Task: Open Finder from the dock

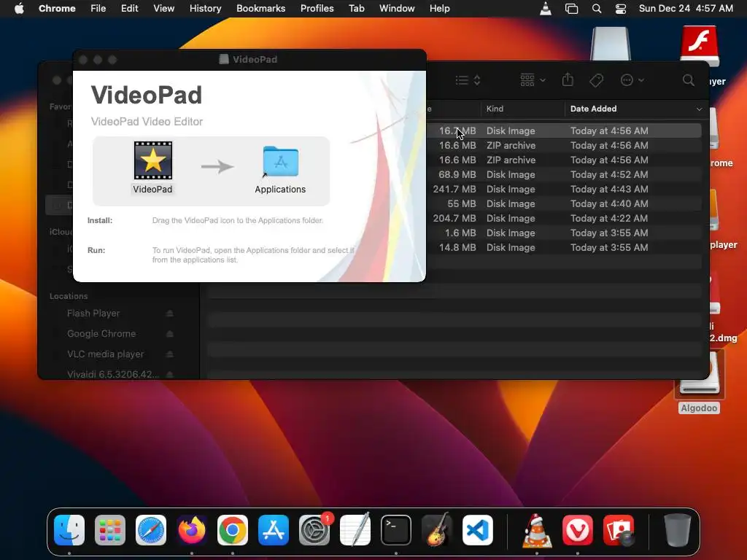Action: (69, 530)
